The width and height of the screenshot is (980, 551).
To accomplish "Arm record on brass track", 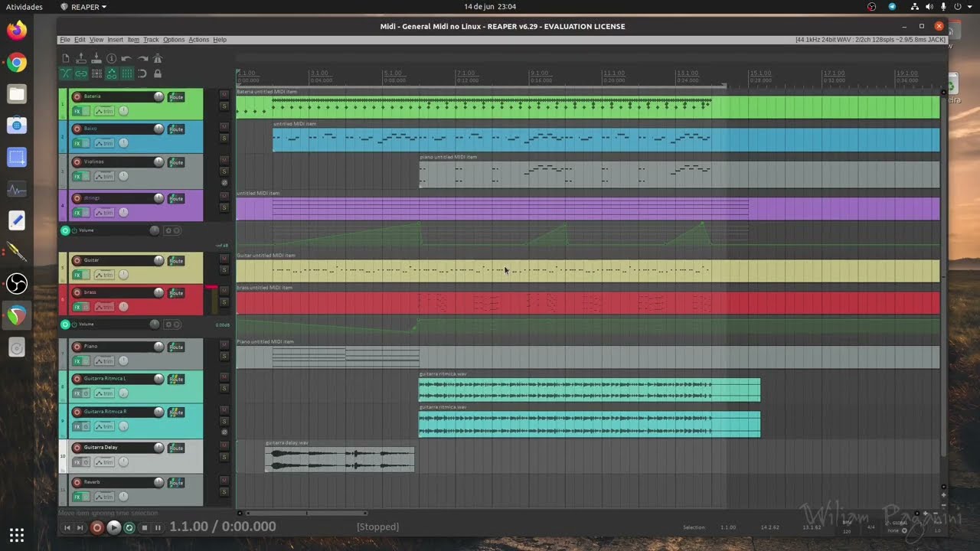I will click(77, 292).
